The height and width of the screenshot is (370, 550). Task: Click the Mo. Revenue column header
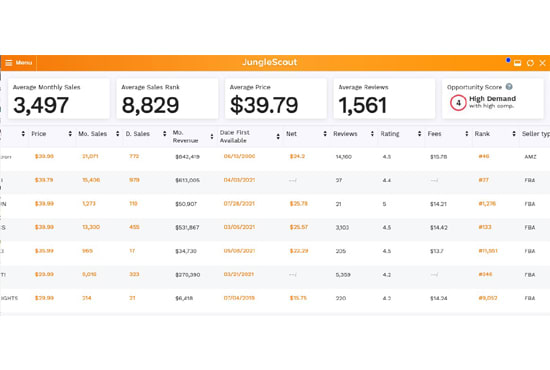click(x=185, y=136)
